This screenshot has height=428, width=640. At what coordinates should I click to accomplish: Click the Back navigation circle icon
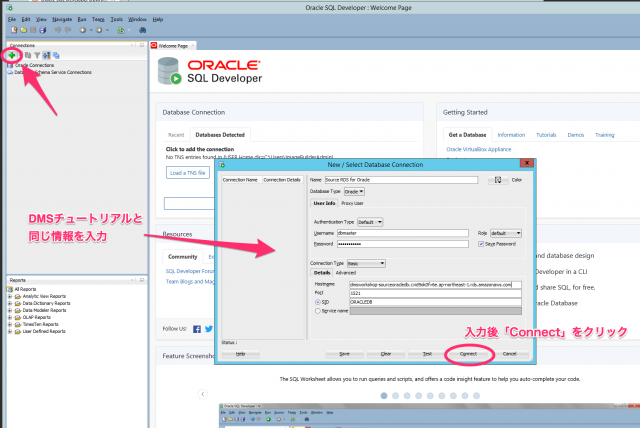coord(82,30)
